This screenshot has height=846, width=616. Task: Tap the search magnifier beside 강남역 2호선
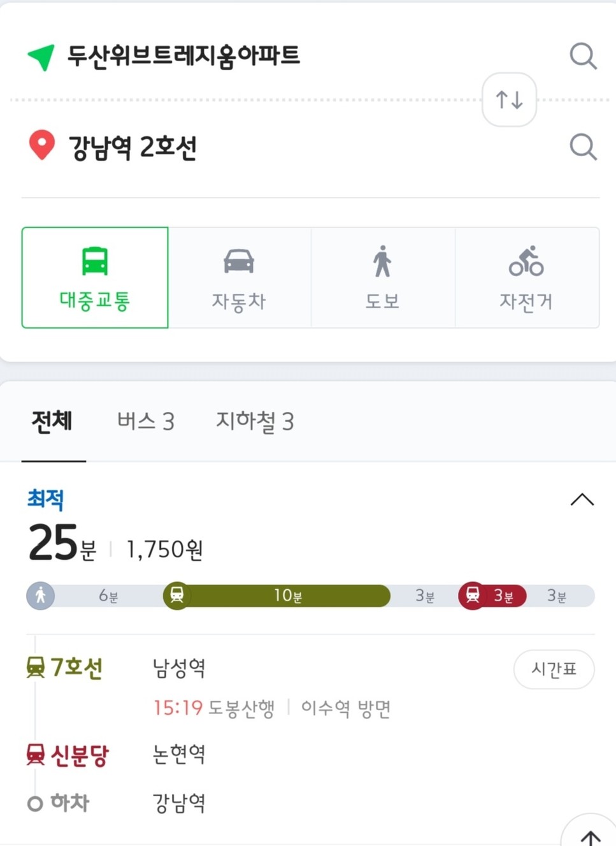tap(583, 147)
